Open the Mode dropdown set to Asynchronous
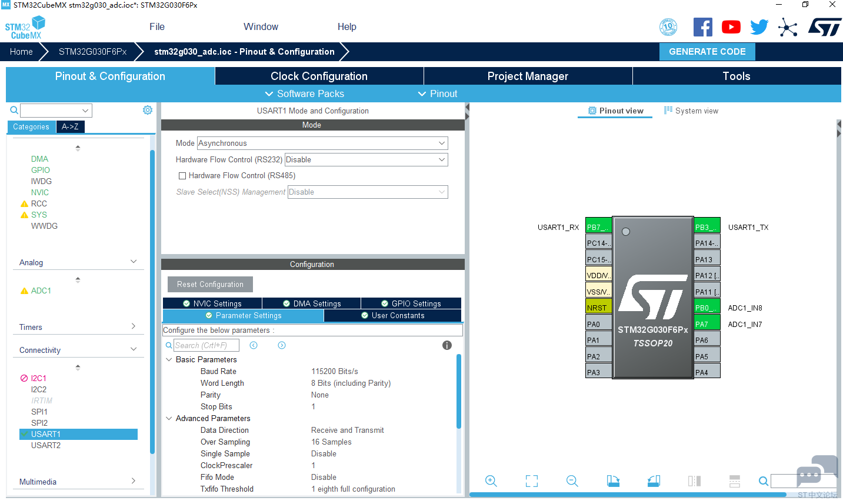The image size is (843, 504). pos(322,143)
